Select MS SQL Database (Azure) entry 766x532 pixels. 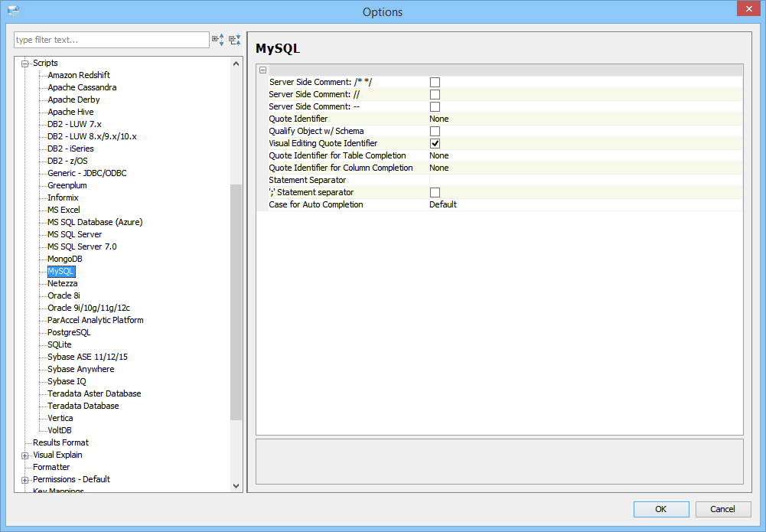95,221
